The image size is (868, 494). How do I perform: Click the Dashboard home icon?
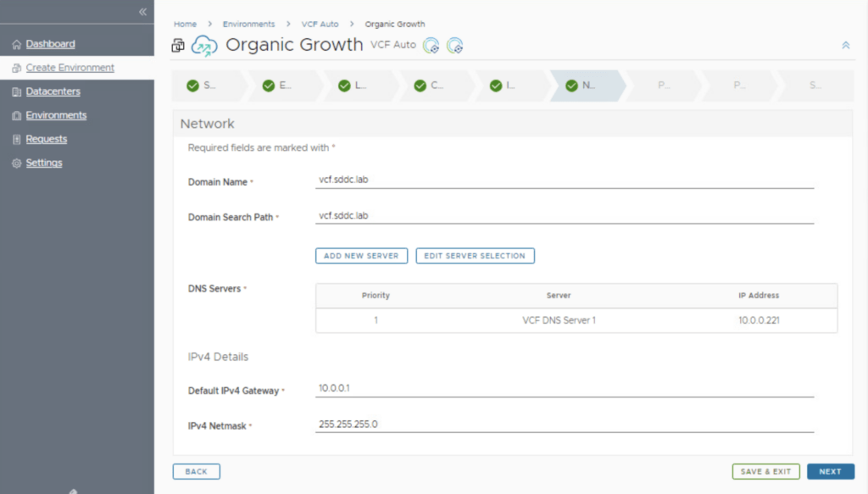point(17,44)
